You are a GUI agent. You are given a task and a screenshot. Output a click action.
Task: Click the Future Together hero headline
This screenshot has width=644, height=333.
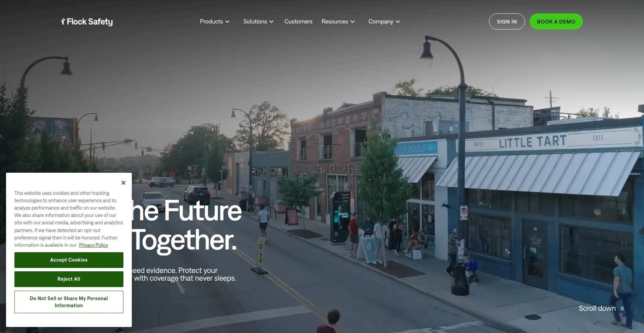[x=186, y=225]
